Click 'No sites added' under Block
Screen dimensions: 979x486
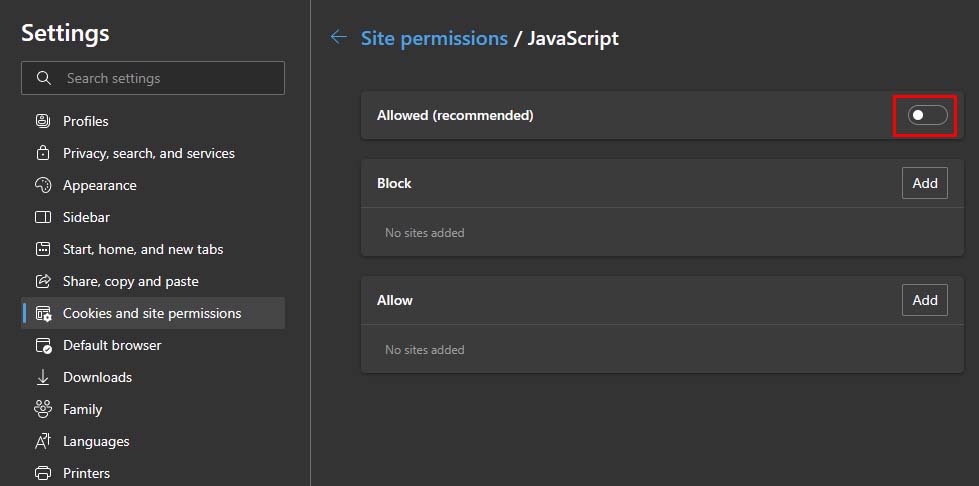[425, 232]
